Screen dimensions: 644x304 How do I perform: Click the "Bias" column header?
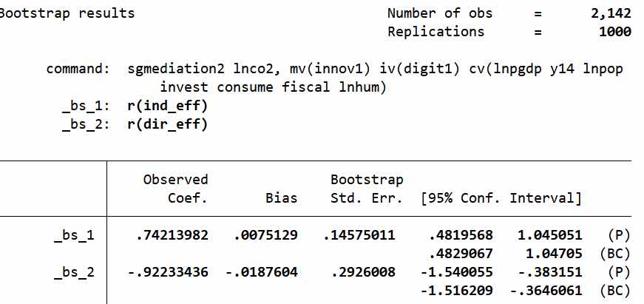(x=281, y=198)
